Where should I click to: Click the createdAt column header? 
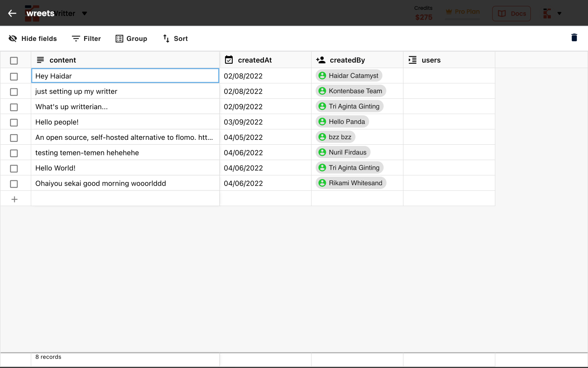[x=265, y=60]
